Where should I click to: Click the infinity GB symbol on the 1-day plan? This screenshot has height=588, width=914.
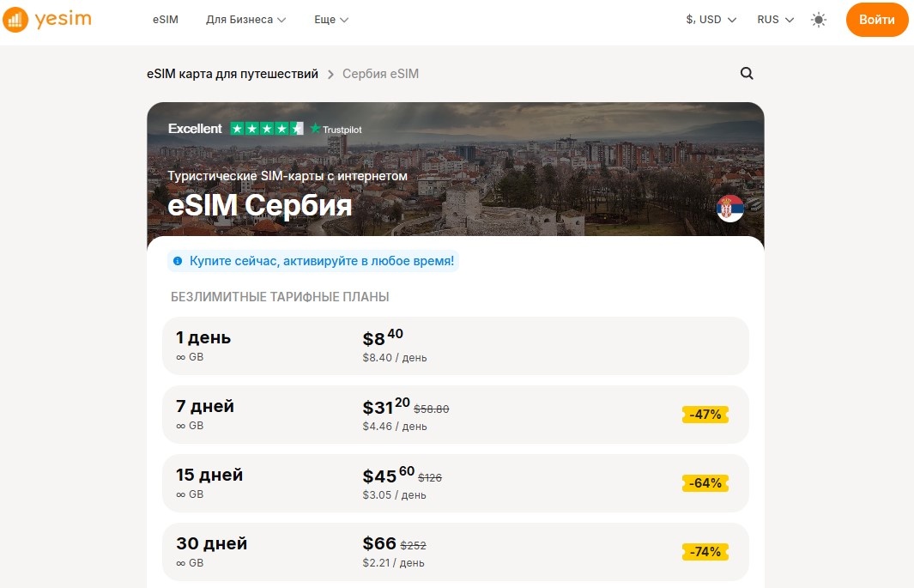[x=180, y=356]
